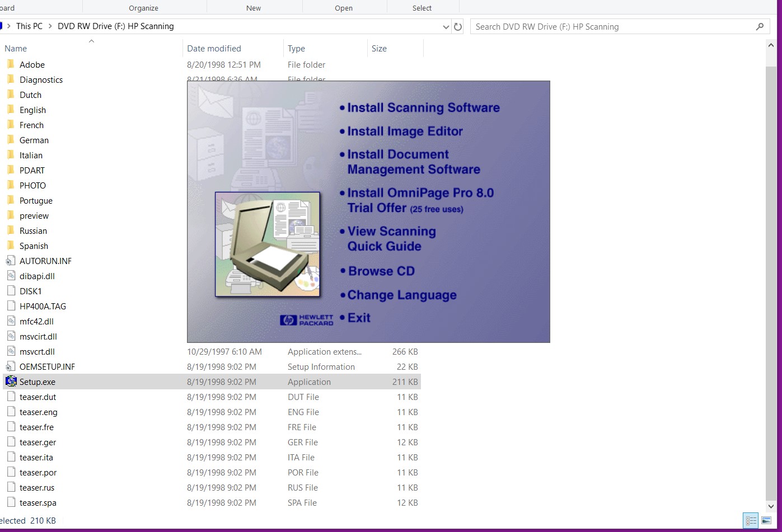This screenshot has width=782, height=532.
Task: Click the HP400A.TAG file icon
Action: [11, 306]
